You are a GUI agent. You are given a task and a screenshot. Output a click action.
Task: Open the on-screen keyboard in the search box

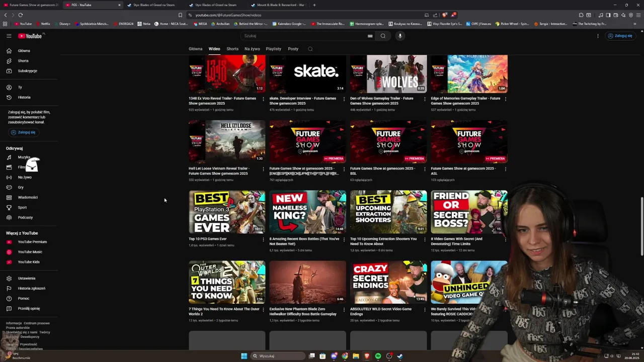tap(370, 36)
